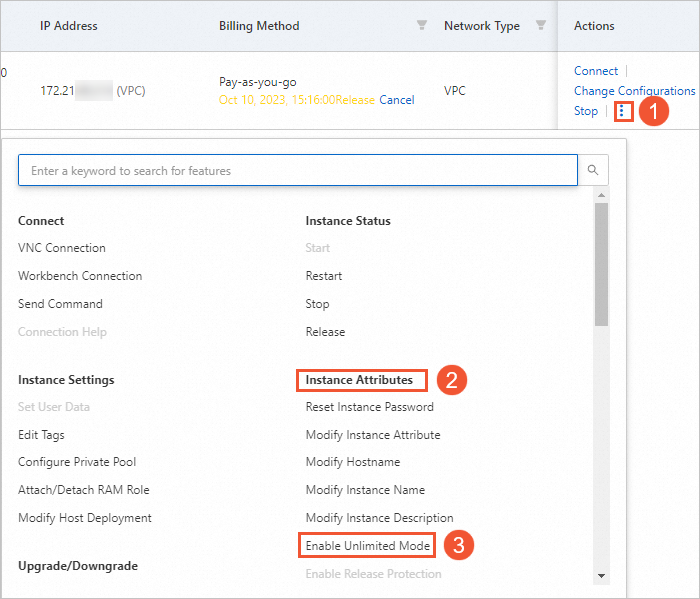Choose Reset Instance Password

pos(370,407)
